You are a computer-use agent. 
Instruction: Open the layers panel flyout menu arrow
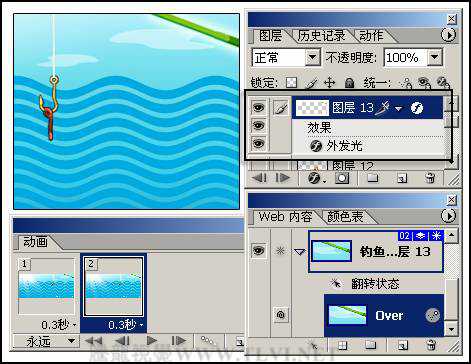coord(448,35)
